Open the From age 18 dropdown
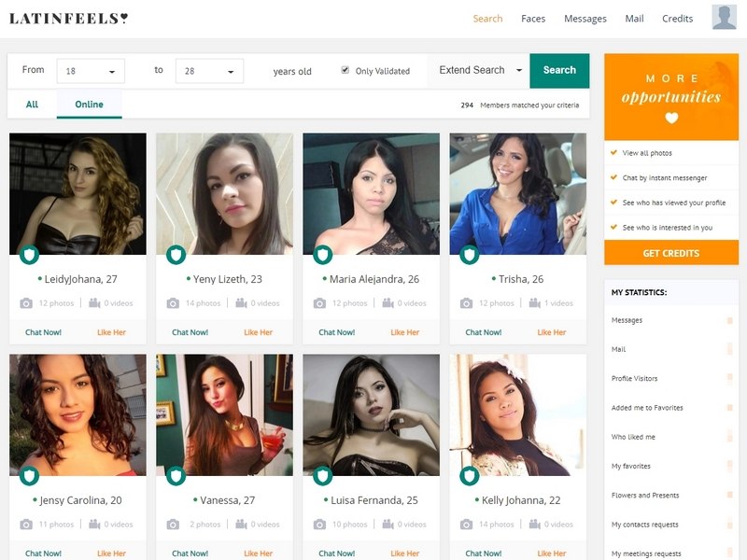The height and width of the screenshot is (560, 747). pos(91,71)
